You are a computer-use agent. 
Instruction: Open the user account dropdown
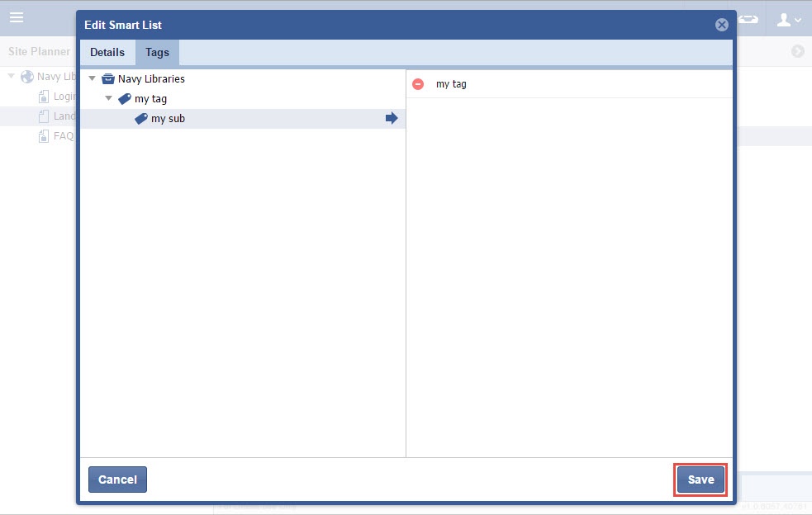(790, 18)
